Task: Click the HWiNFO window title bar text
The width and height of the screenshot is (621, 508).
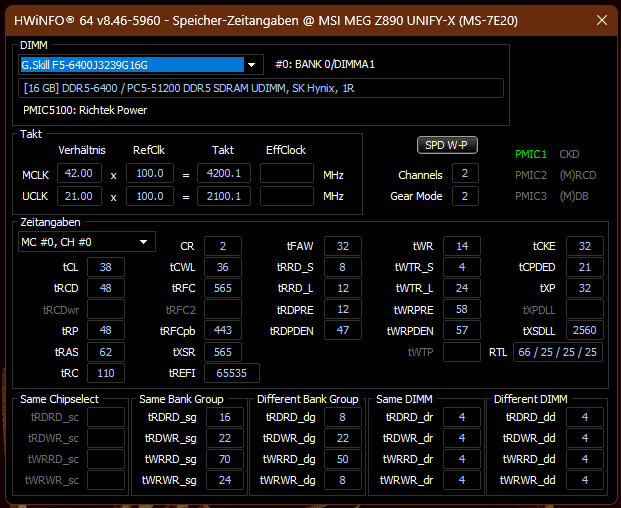Action: tap(266, 21)
